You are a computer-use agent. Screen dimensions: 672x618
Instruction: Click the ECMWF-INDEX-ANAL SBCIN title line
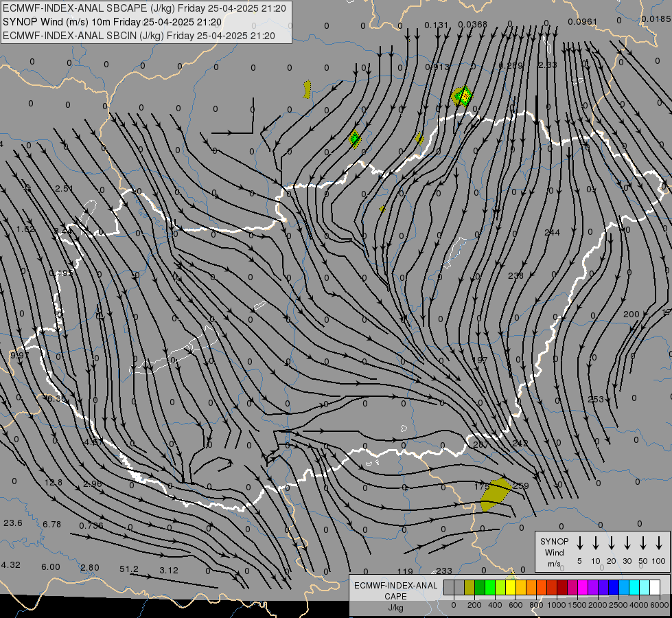(x=139, y=36)
